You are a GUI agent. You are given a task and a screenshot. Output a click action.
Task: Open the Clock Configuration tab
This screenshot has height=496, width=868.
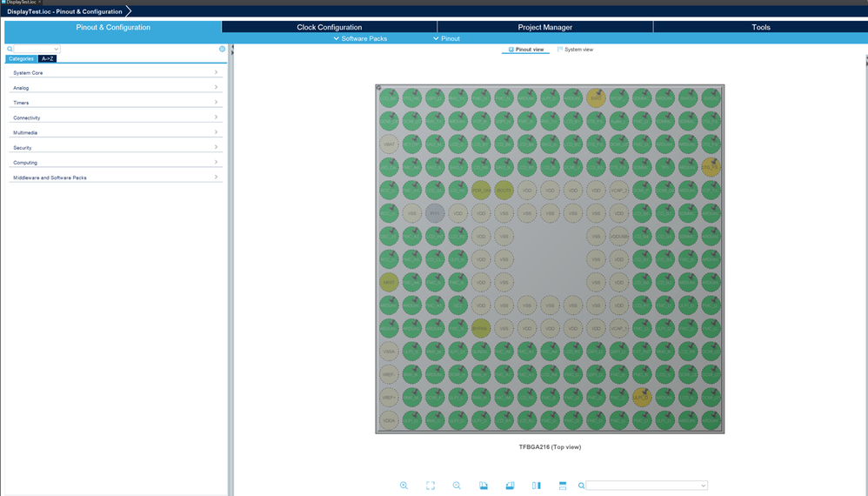pyautogui.click(x=329, y=27)
